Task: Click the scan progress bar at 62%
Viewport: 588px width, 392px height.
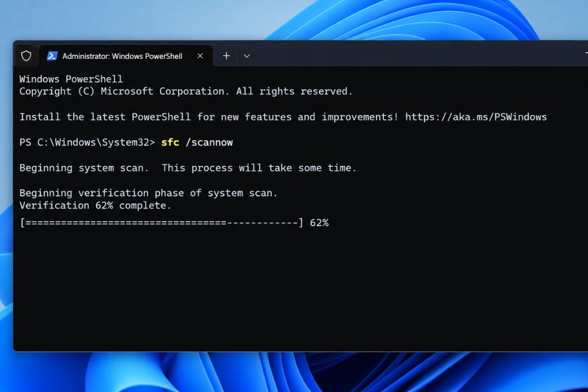Action: tap(161, 223)
